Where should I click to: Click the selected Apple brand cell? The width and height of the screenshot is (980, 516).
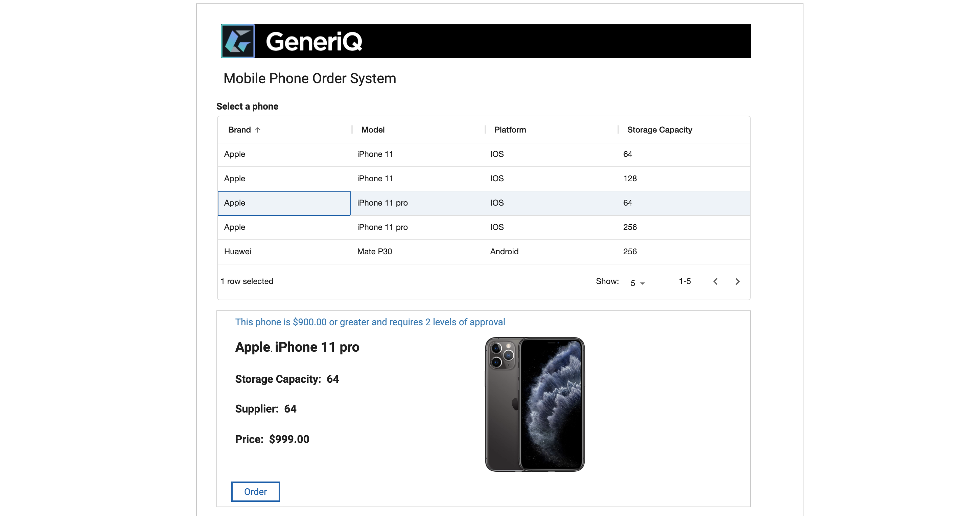pyautogui.click(x=284, y=203)
